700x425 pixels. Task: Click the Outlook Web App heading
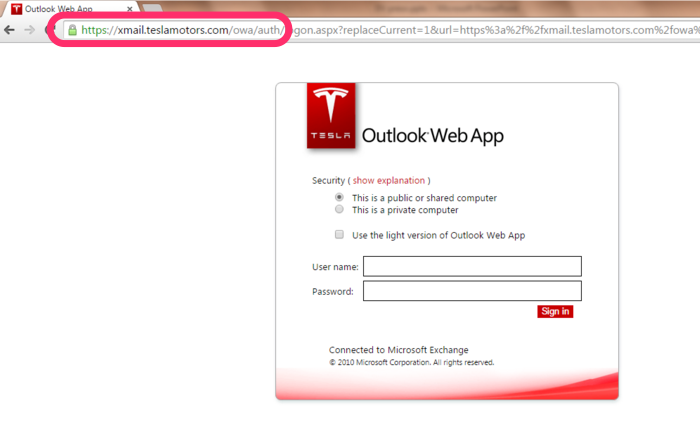coord(433,136)
